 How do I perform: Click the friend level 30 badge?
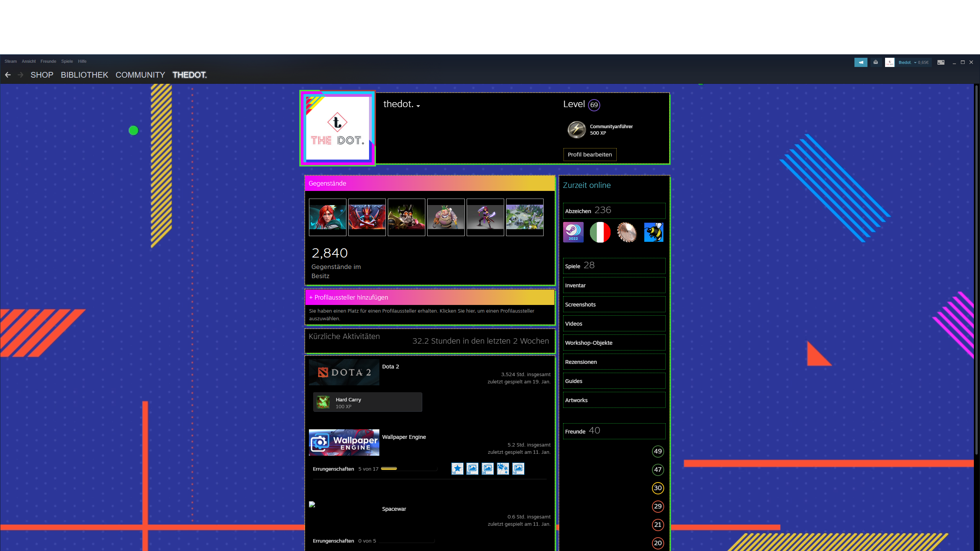point(658,488)
